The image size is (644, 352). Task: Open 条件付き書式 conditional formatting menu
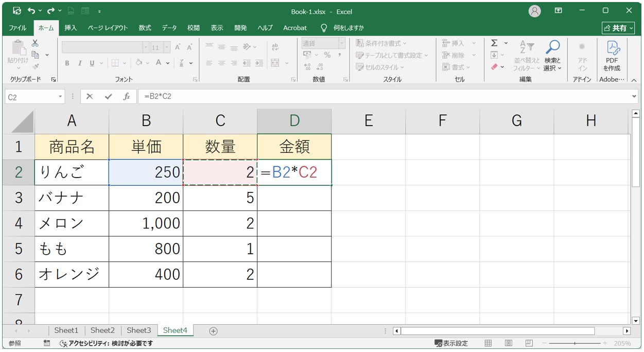(381, 43)
